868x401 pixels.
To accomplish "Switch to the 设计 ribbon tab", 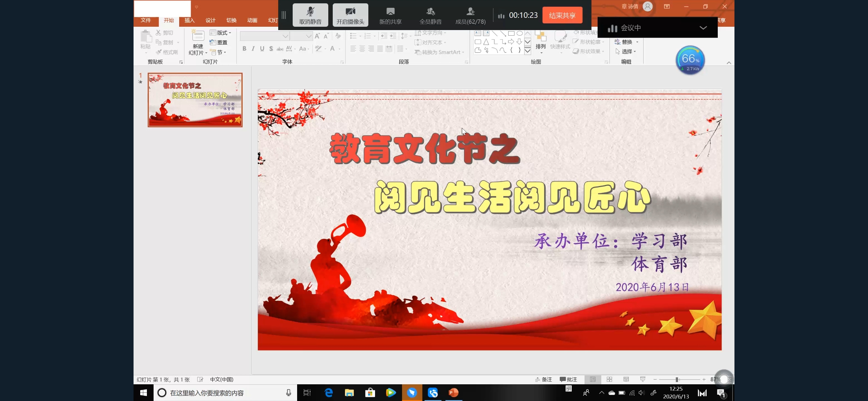I will 210,20.
